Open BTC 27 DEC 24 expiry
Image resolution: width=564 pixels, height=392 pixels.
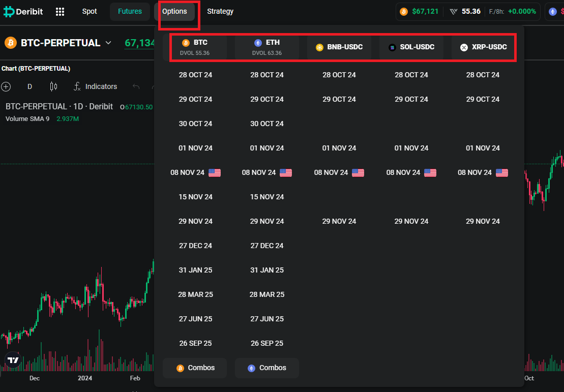click(x=195, y=246)
